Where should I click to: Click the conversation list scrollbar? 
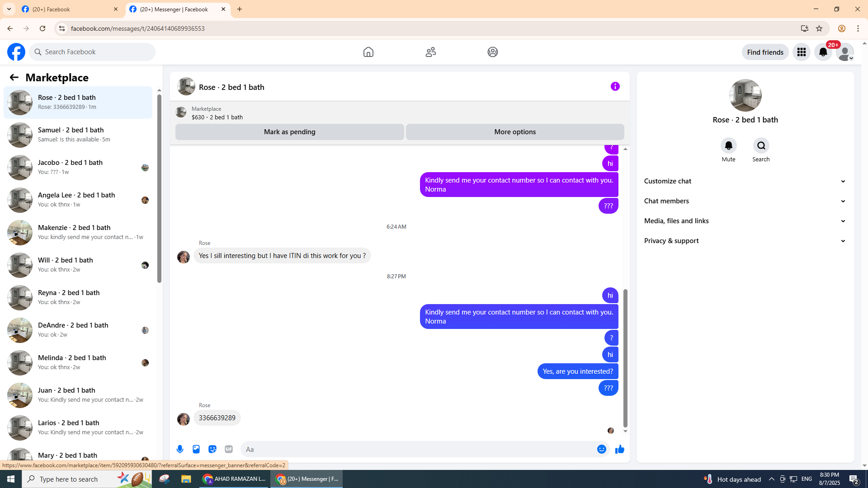159,189
